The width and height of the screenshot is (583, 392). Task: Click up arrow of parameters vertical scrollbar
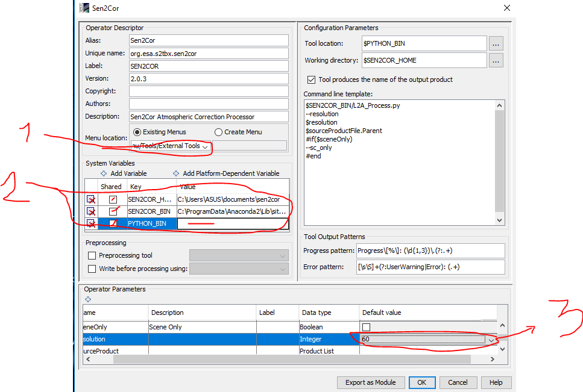click(502, 326)
